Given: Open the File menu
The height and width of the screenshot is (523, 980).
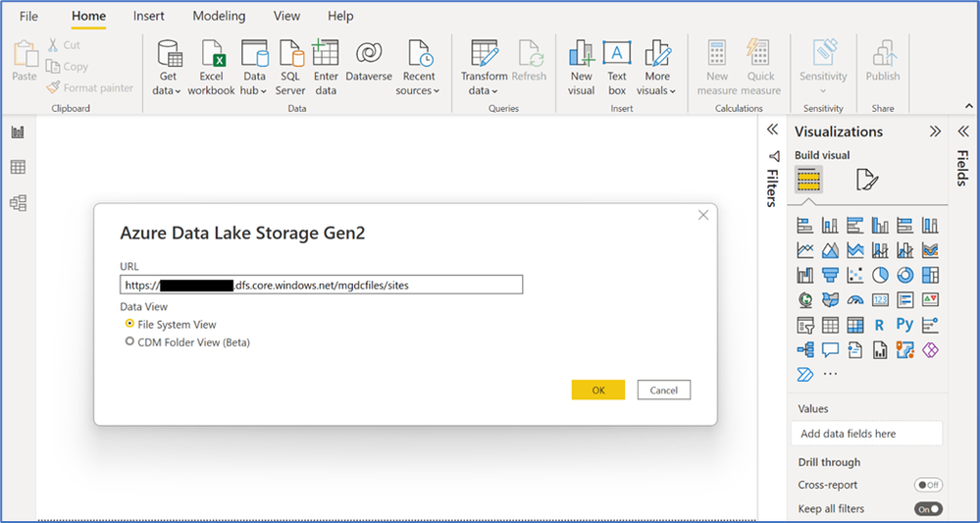Looking at the screenshot, I should coord(28,17).
